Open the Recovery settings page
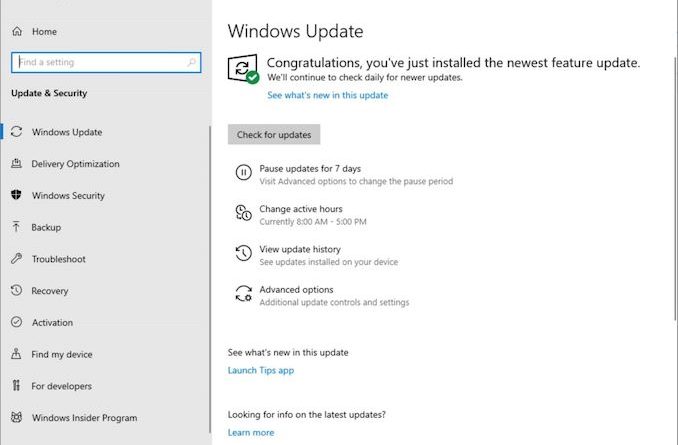Viewport: 678px width, 445px height. [49, 291]
